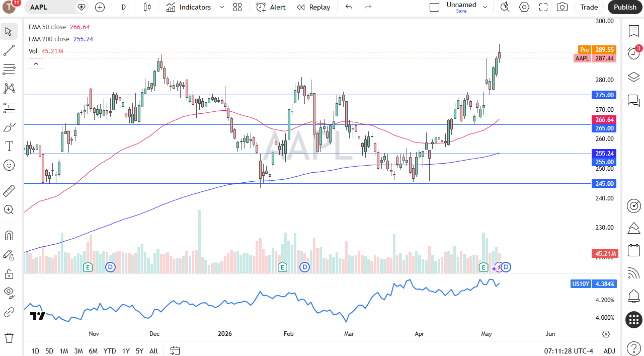Open the watchlist panel icon

coord(634,31)
